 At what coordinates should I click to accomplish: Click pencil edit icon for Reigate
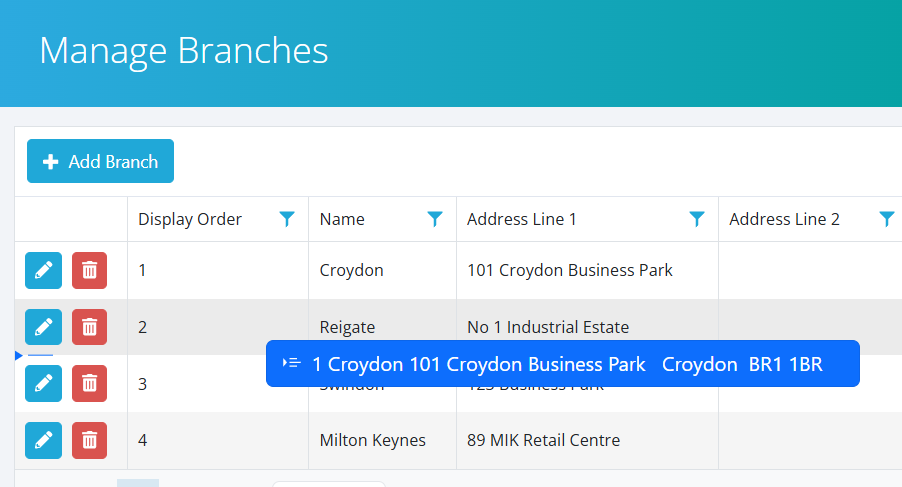(43, 327)
